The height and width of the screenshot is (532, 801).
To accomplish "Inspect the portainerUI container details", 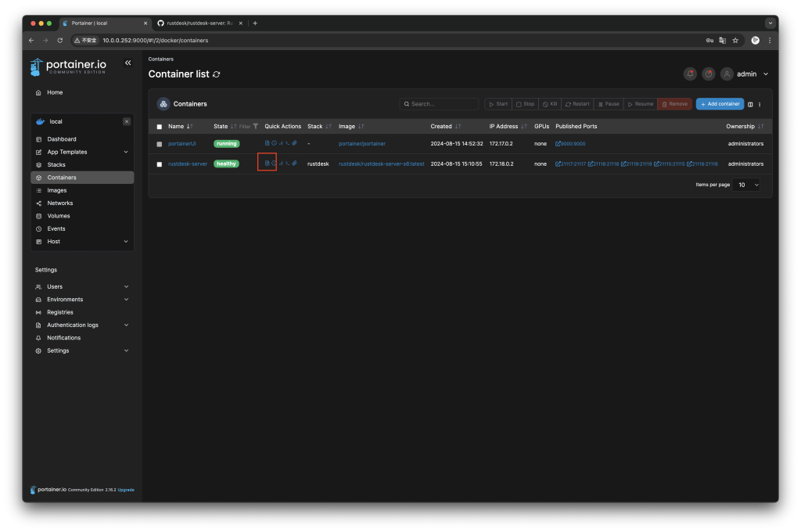I will (x=274, y=143).
